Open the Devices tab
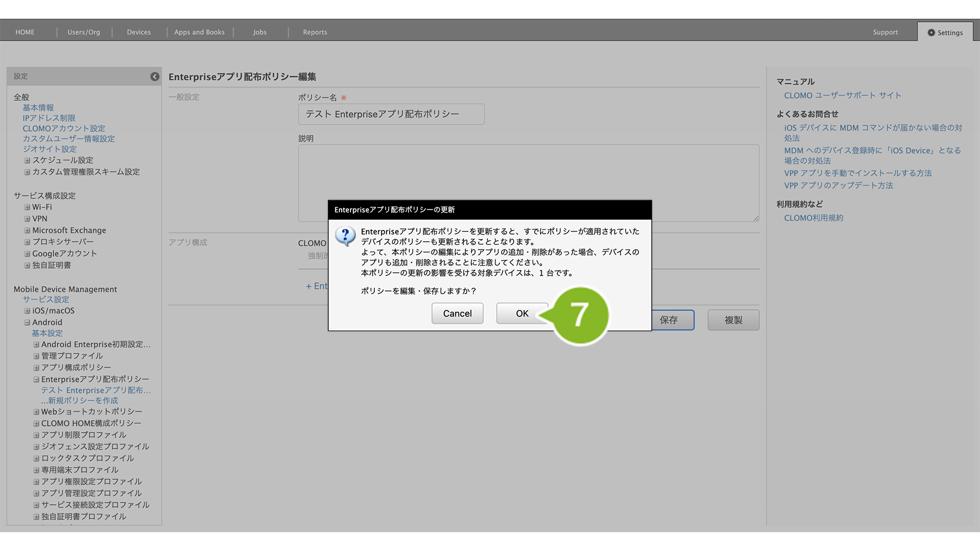The width and height of the screenshot is (980, 551). pos(138,32)
